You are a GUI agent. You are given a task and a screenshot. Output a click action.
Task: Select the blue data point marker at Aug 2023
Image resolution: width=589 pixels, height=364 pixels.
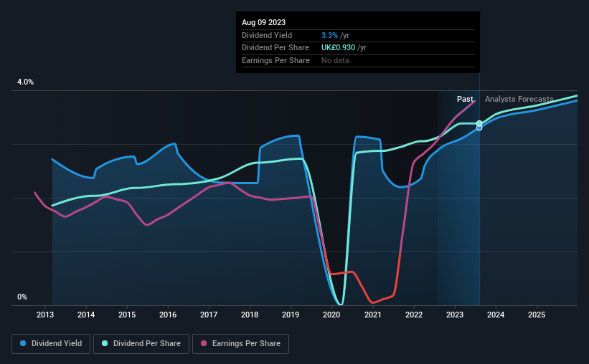[479, 128]
